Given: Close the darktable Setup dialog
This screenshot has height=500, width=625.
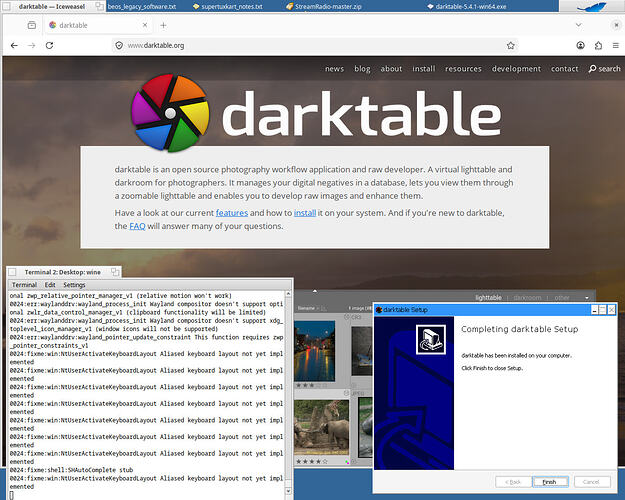Looking at the screenshot, I should tap(611, 310).
